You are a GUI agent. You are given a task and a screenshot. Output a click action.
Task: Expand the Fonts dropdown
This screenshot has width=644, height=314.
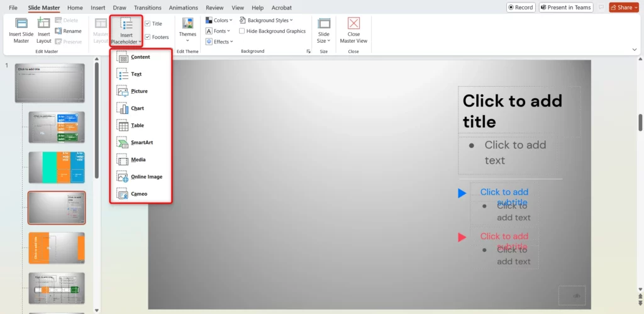218,31
